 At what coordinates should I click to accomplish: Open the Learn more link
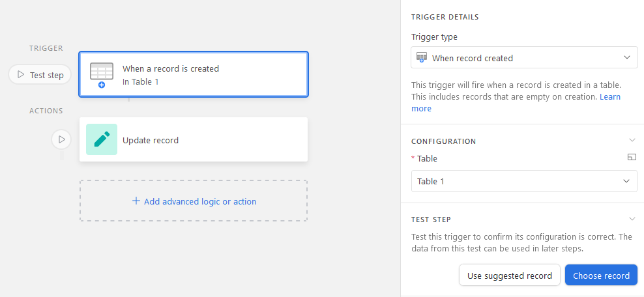[516, 102]
